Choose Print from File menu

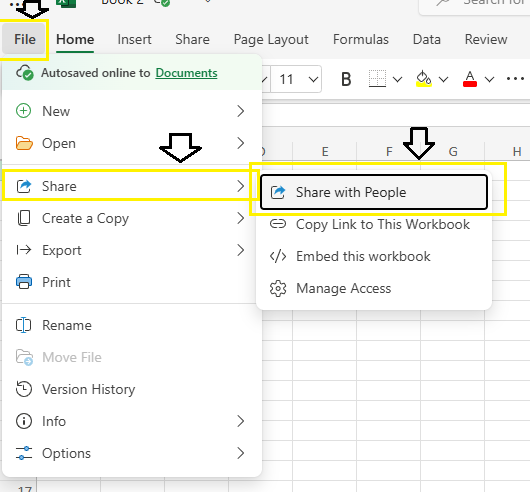[132, 282]
